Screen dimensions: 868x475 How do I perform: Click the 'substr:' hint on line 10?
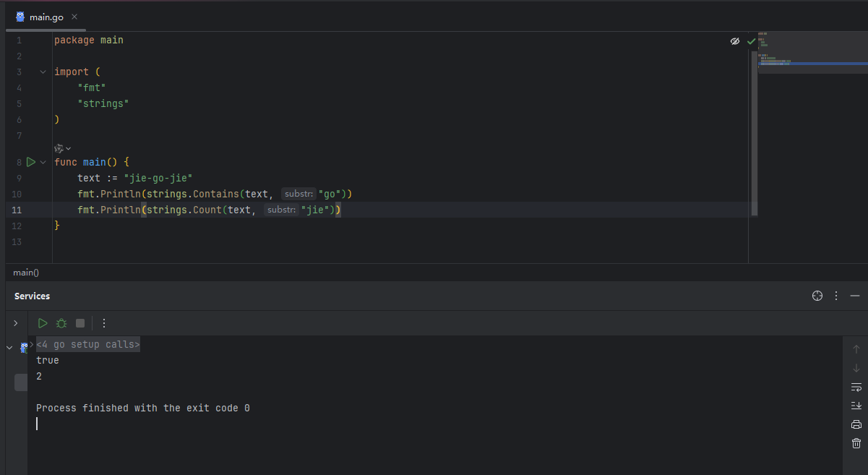point(298,194)
